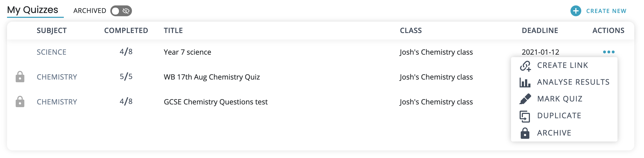Open the Year 7 science quiz title
This screenshot has height=158, width=644.
(x=187, y=52)
